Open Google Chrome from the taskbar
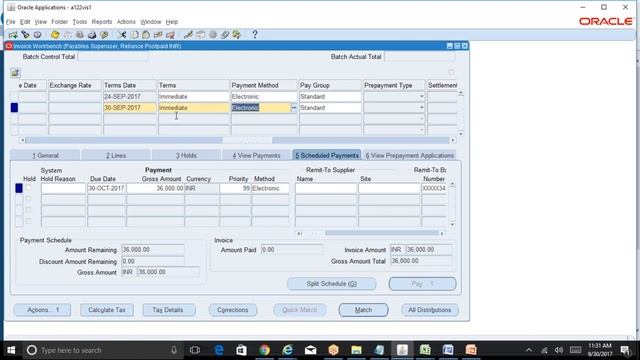The height and width of the screenshot is (360, 640). click(x=264, y=350)
